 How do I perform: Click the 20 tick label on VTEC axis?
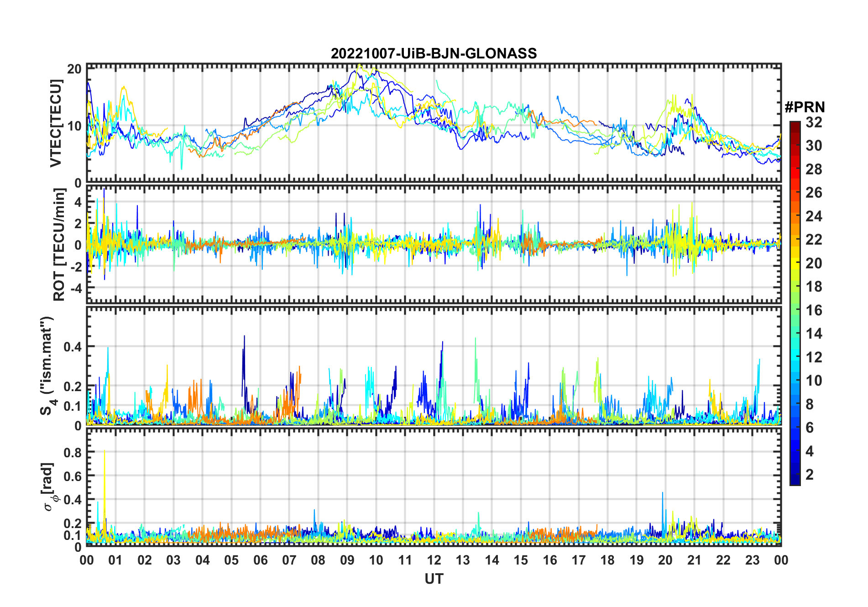click(74, 69)
